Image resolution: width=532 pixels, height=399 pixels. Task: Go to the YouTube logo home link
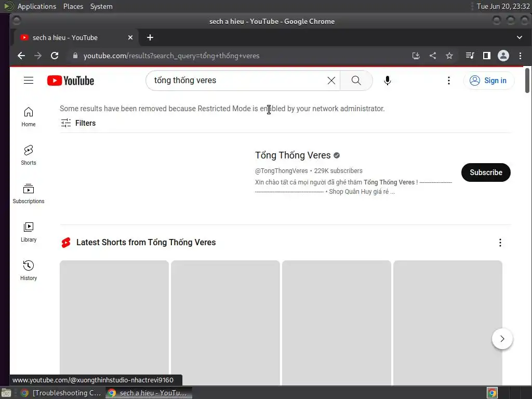pos(71,81)
